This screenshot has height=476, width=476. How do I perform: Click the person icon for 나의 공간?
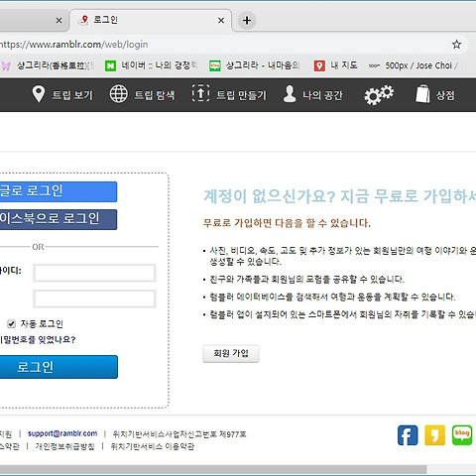tap(290, 94)
